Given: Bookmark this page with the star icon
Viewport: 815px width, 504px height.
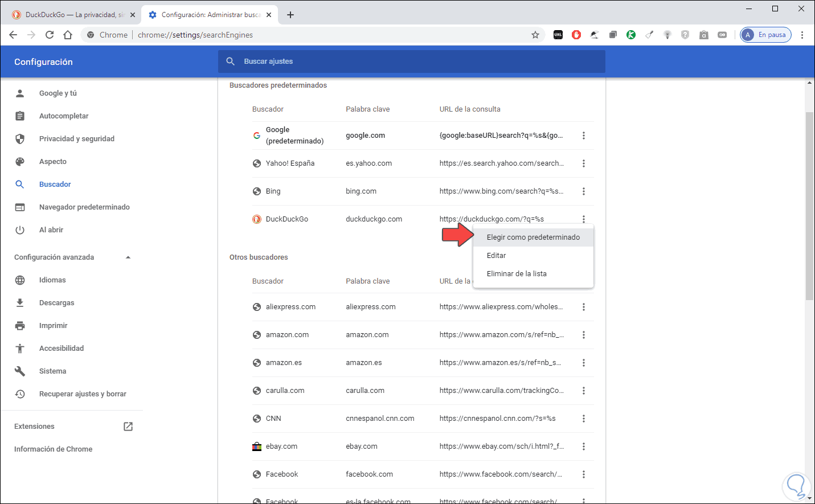Looking at the screenshot, I should click(x=535, y=35).
